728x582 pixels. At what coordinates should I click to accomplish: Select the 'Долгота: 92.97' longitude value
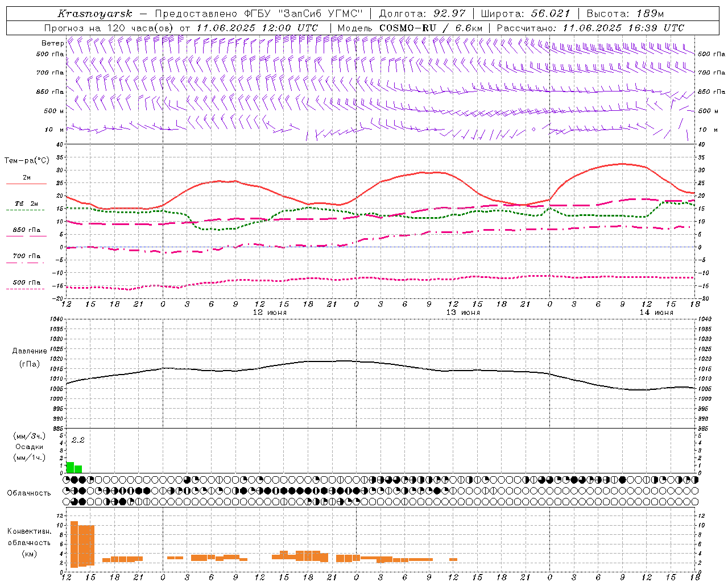(x=422, y=14)
